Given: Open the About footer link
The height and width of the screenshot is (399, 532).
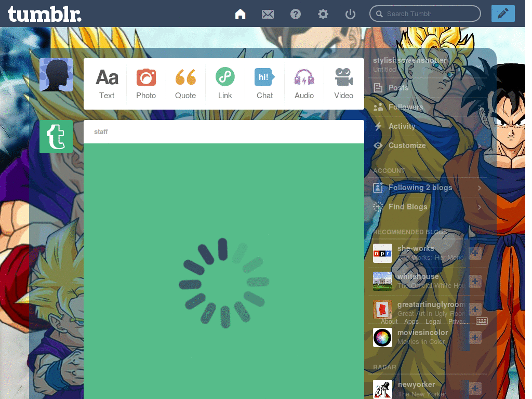Looking at the screenshot, I should pos(389,321).
